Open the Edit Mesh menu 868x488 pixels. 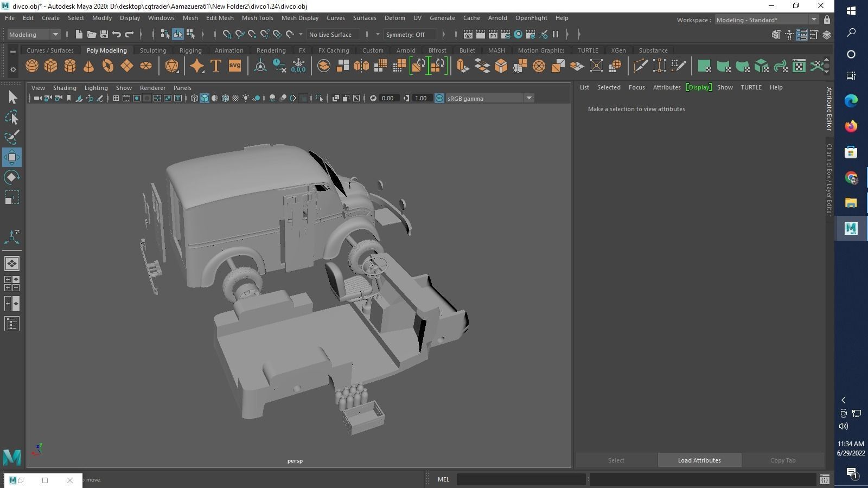(x=220, y=18)
